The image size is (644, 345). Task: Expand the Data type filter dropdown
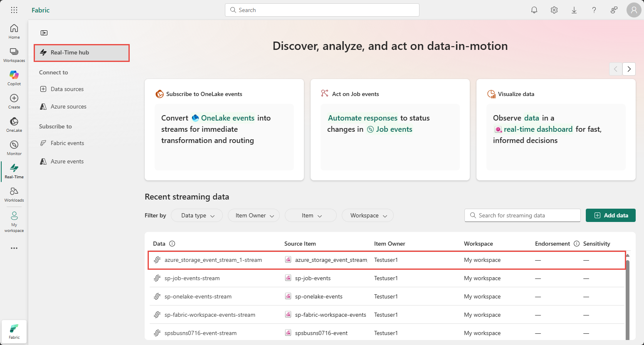click(197, 215)
